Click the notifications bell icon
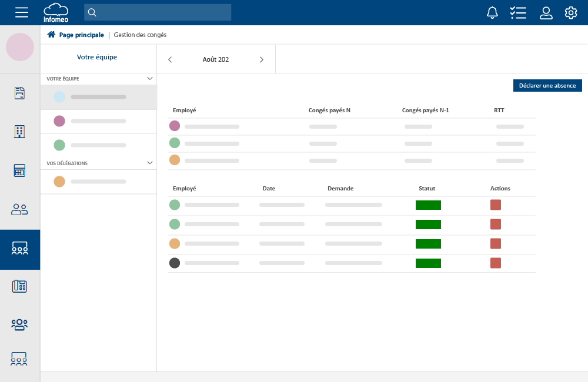Screen dimensions: 588x382 [492, 12]
